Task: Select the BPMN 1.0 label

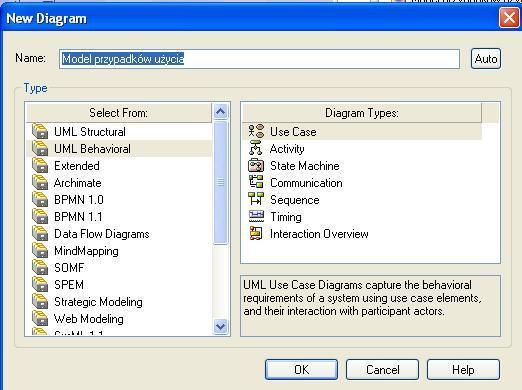Action: (79, 200)
